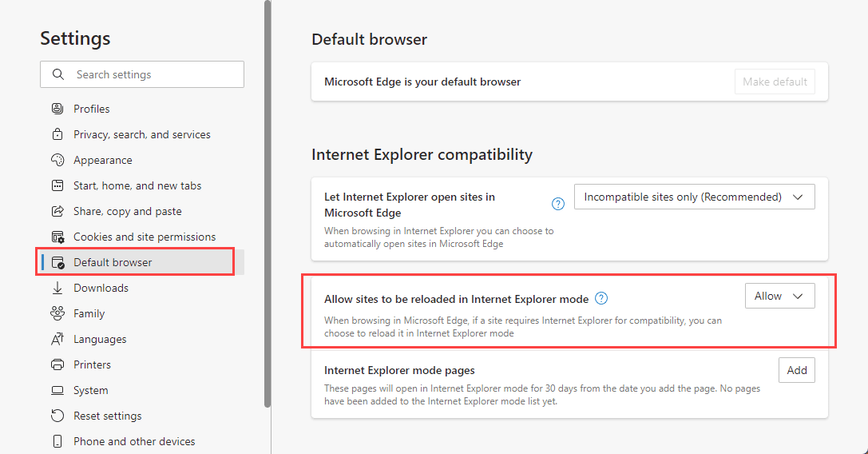The width and height of the screenshot is (868, 454).
Task: Click the Default browser section heading
Action: [x=369, y=39]
